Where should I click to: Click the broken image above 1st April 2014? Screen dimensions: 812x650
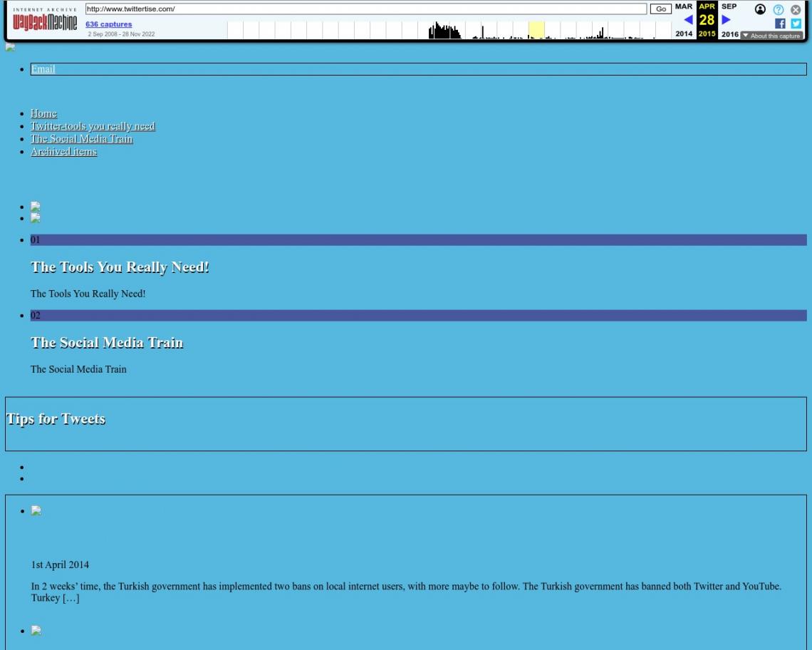[36, 510]
